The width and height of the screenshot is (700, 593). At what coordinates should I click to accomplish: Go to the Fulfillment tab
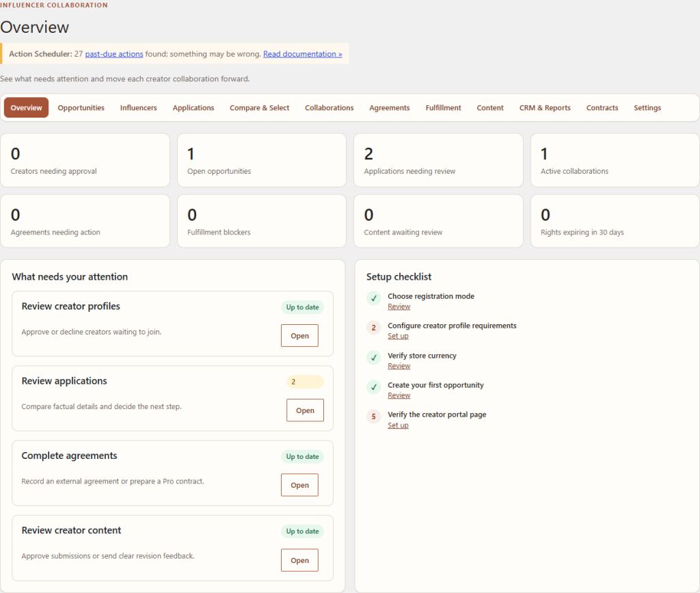pos(443,107)
